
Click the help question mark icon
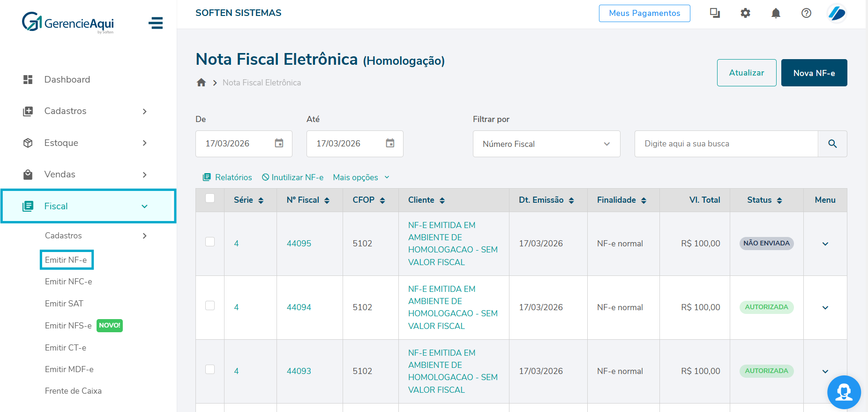coord(806,13)
